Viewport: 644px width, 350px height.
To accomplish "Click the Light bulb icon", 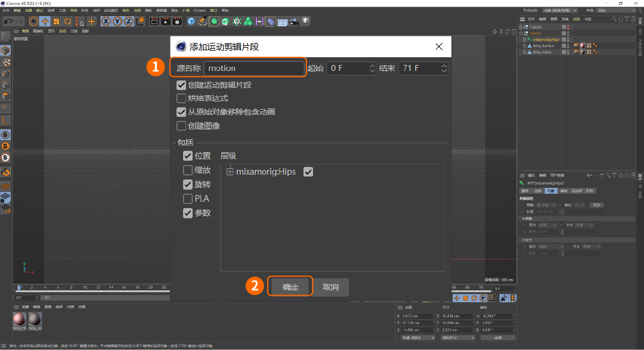I will click(305, 21).
